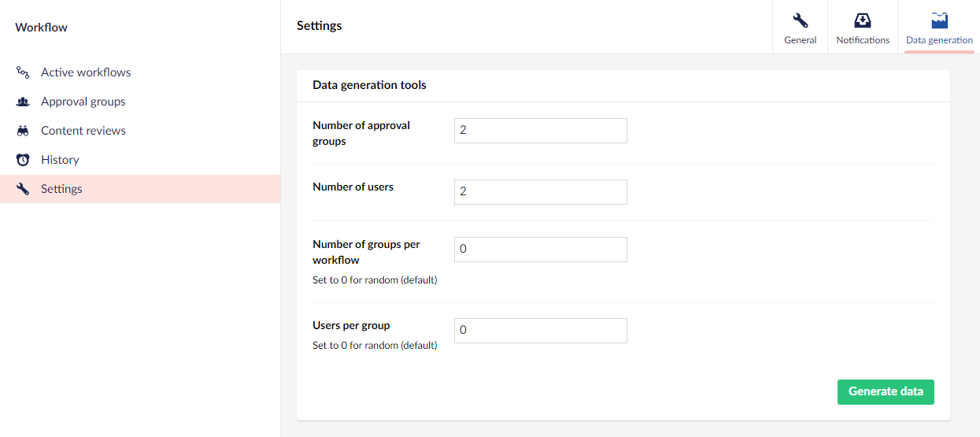Click the hint under Number of groups per workflow
The width and height of the screenshot is (980, 437).
click(375, 280)
